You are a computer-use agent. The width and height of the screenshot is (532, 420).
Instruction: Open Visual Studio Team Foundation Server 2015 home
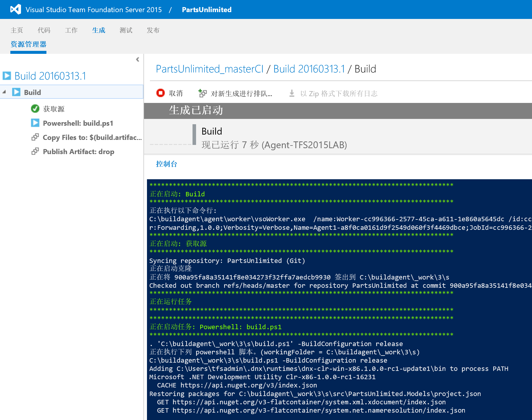point(93,10)
